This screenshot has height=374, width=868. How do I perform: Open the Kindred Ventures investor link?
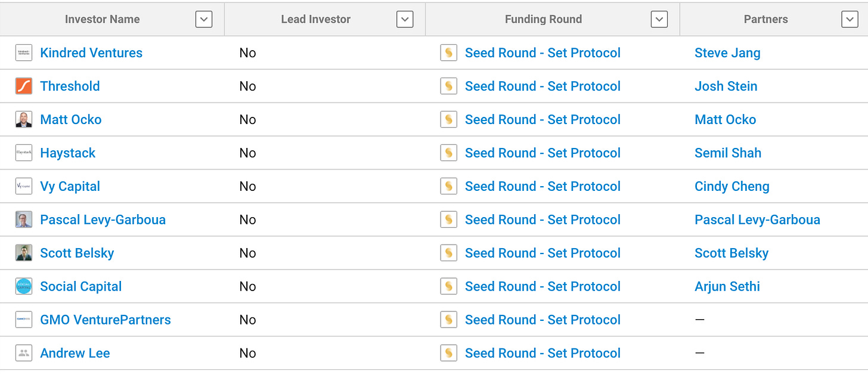pyautogui.click(x=91, y=52)
